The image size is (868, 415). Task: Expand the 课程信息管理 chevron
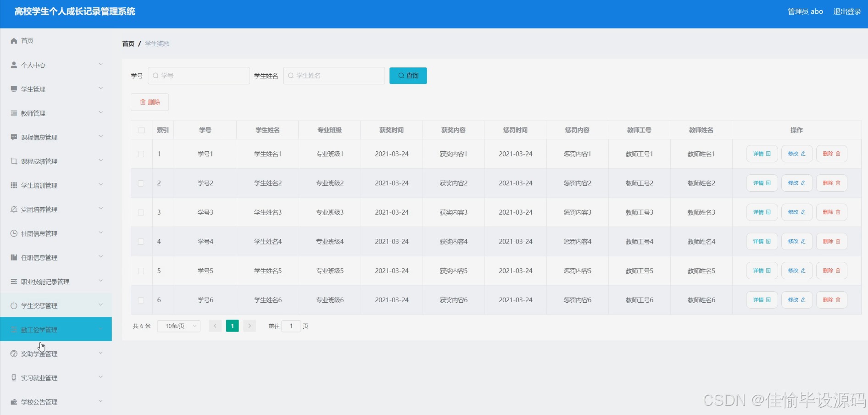click(x=101, y=136)
